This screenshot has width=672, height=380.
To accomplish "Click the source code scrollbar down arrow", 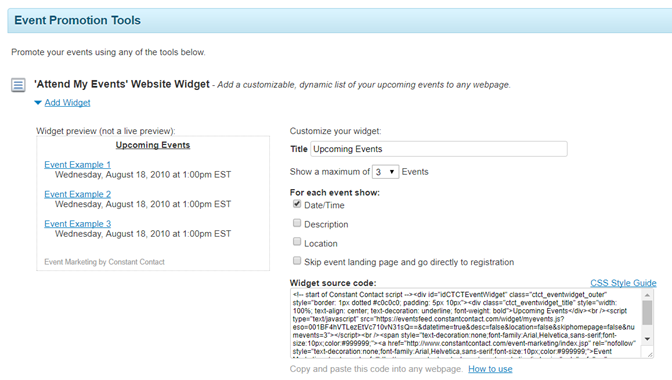I will pyautogui.click(x=647, y=339).
